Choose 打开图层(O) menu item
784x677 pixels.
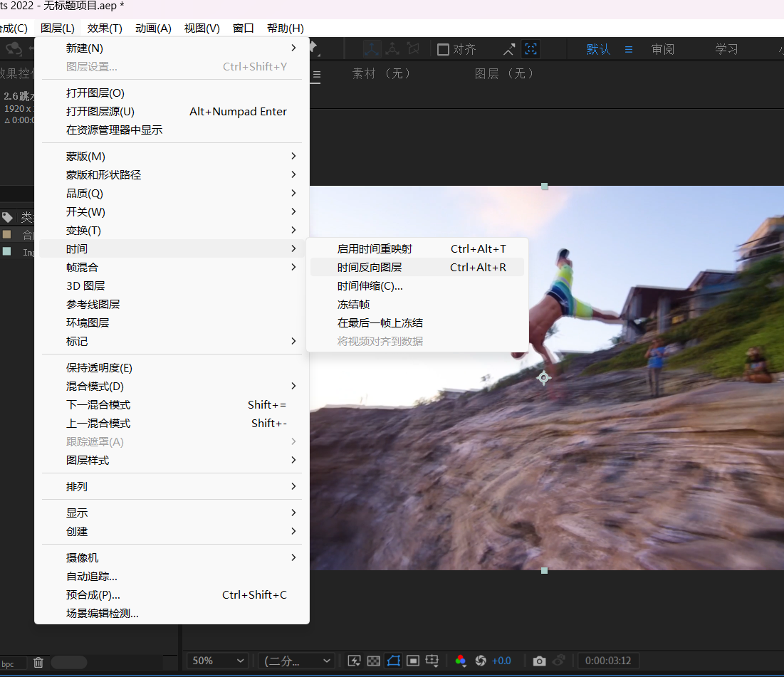point(172,93)
